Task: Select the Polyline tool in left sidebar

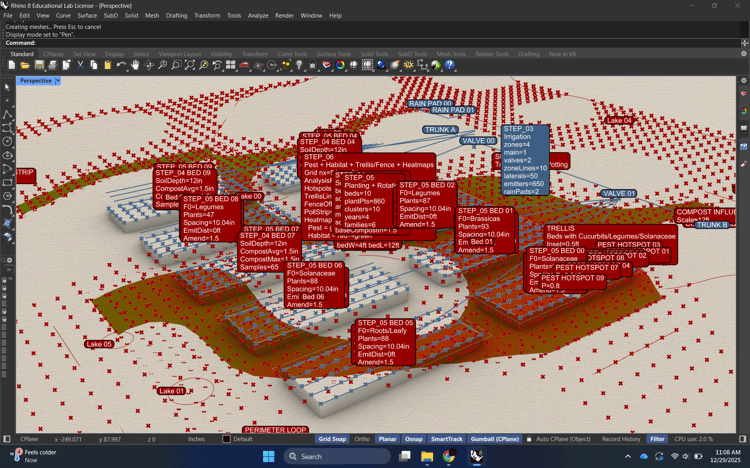Action: tap(7, 114)
